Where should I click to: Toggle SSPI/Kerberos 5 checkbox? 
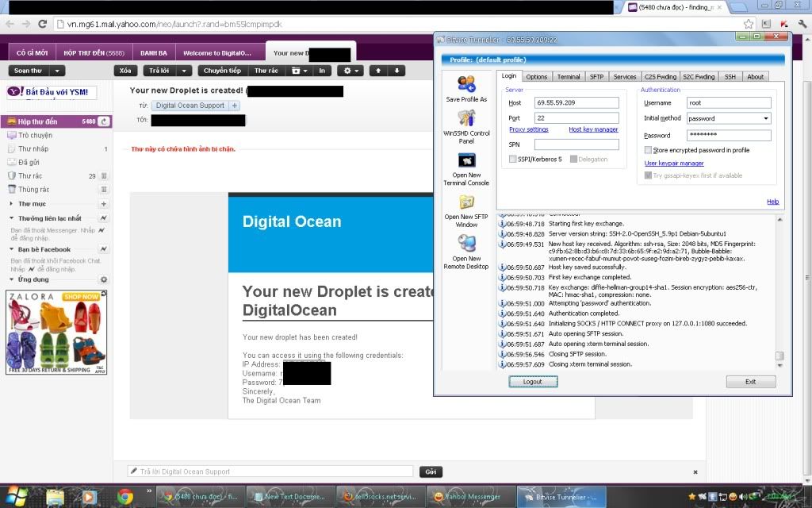tap(513, 159)
